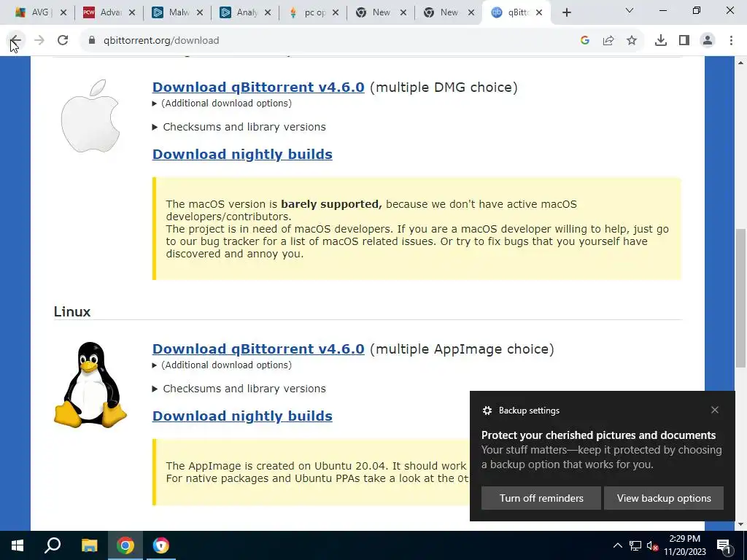Screen dimensions: 747x560
Task: Switch to the Advar tab
Action: pos(109,13)
